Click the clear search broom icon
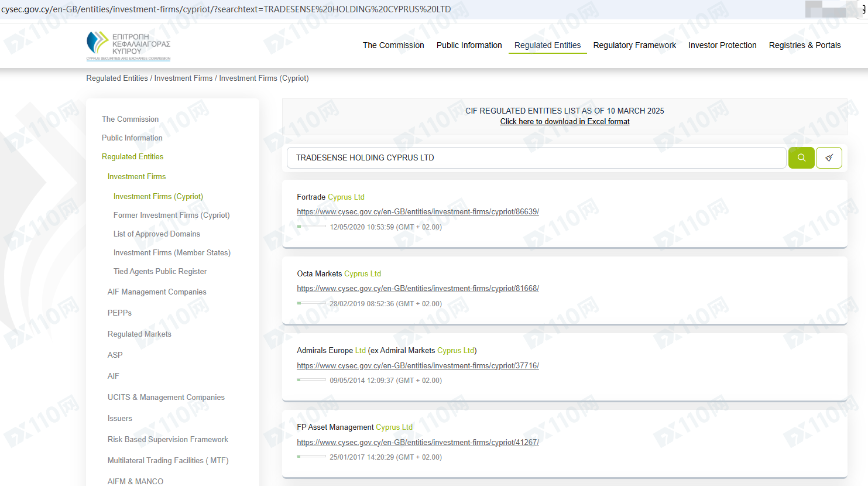 pyautogui.click(x=829, y=158)
